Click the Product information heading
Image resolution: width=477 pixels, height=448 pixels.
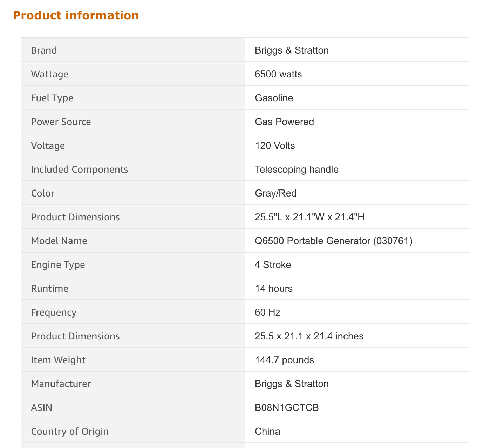pos(76,15)
